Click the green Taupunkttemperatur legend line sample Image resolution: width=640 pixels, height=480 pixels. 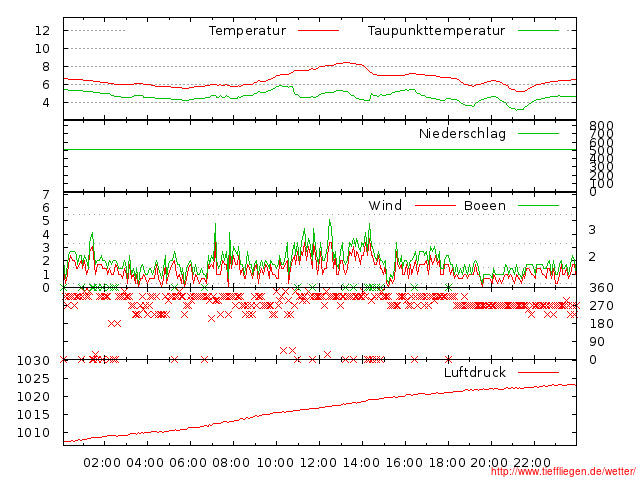click(538, 31)
